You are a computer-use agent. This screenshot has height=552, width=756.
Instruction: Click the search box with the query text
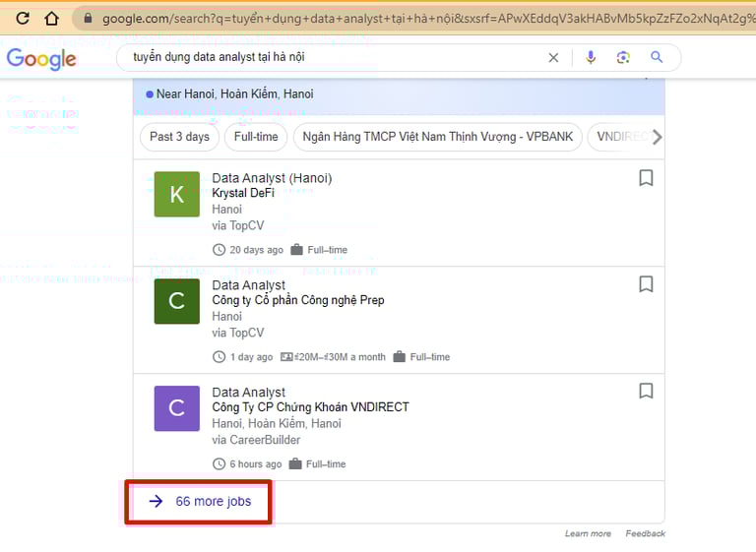(x=333, y=57)
